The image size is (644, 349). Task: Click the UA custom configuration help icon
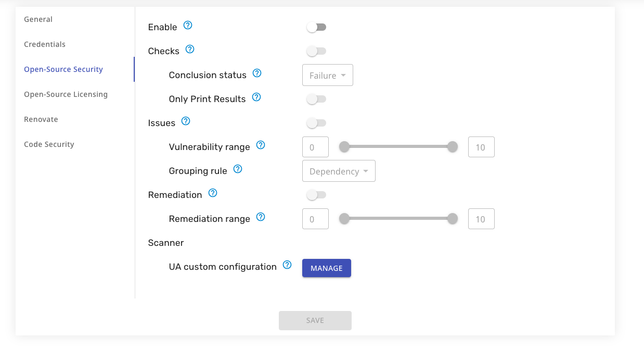click(x=287, y=265)
